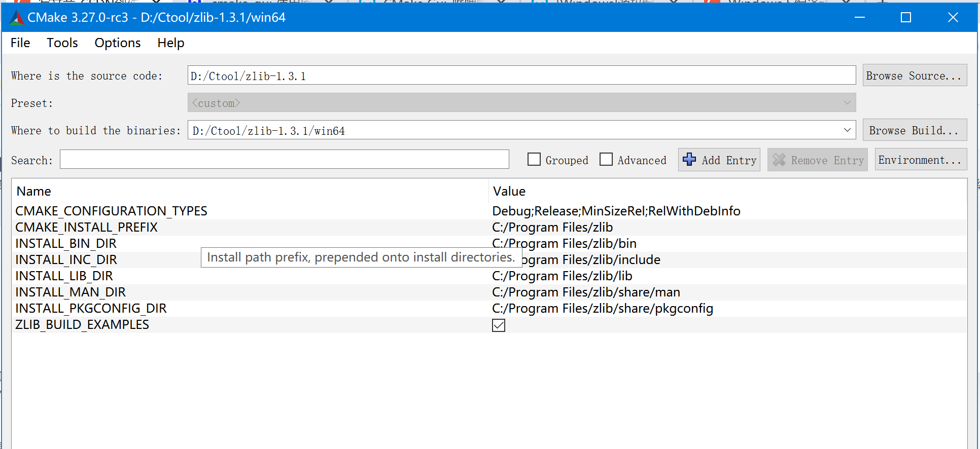The height and width of the screenshot is (449, 980).
Task: Click the value C:/Program Files/zlib
Action: click(552, 227)
